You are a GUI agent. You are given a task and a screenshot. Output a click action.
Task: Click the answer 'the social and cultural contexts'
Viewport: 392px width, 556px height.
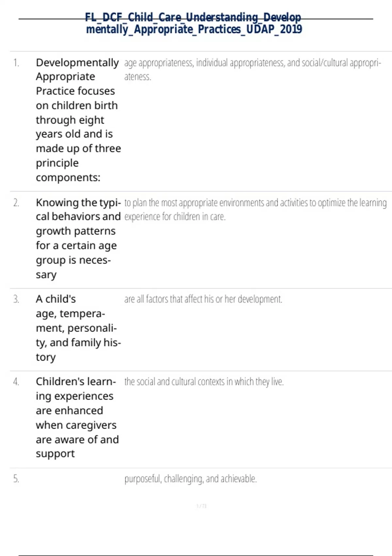tap(204, 382)
